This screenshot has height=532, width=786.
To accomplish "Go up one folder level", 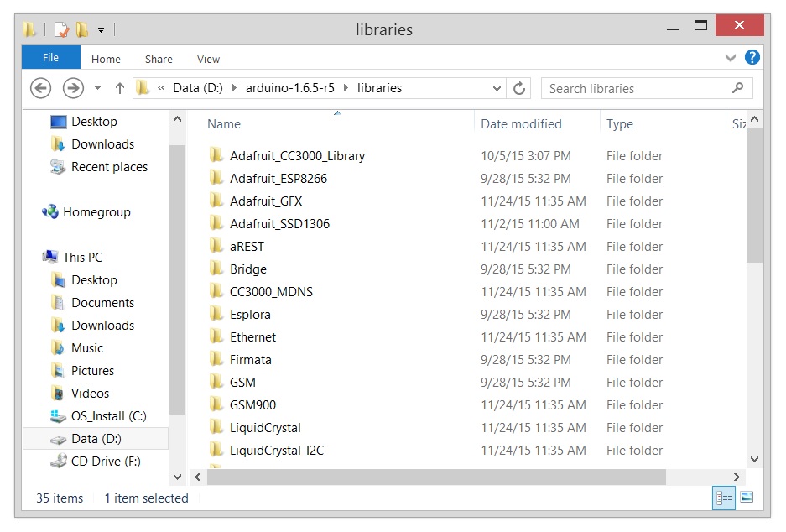I will click(x=119, y=88).
